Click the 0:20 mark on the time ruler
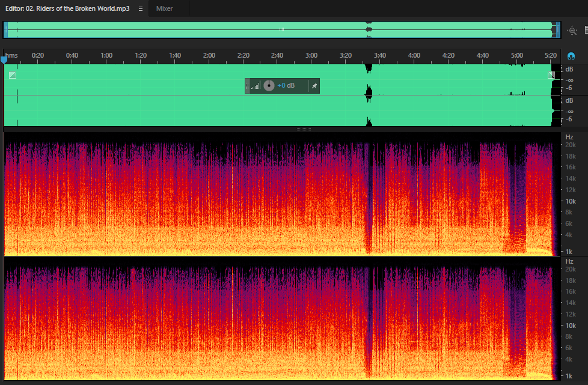 click(37, 55)
